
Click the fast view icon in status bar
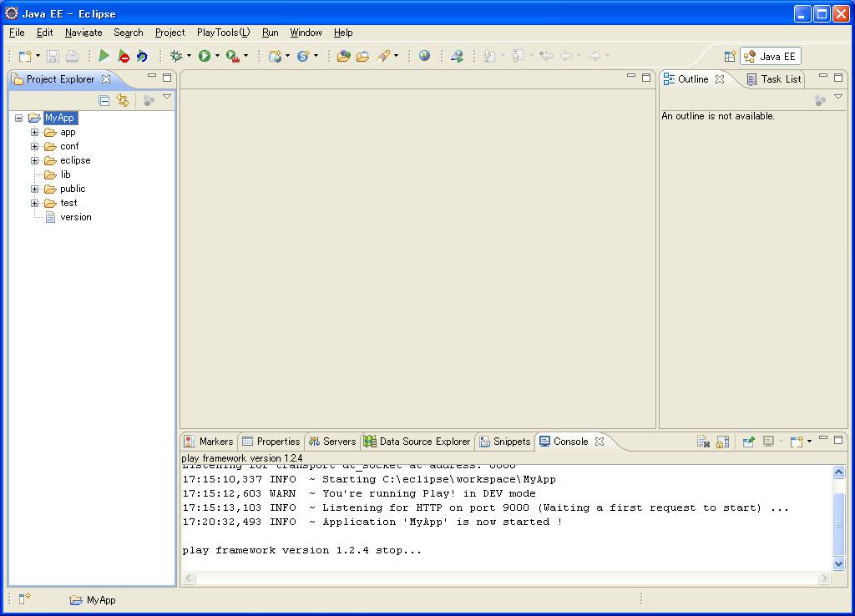[x=24, y=599]
